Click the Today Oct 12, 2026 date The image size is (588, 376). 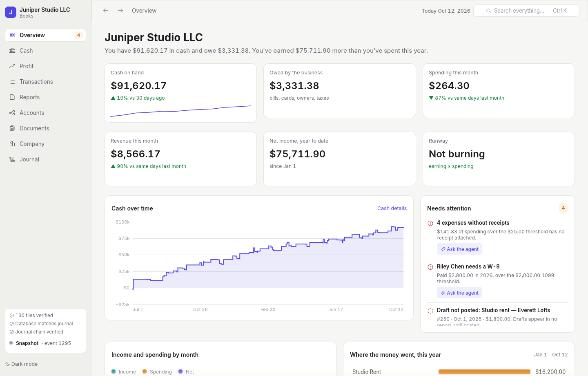(x=446, y=11)
